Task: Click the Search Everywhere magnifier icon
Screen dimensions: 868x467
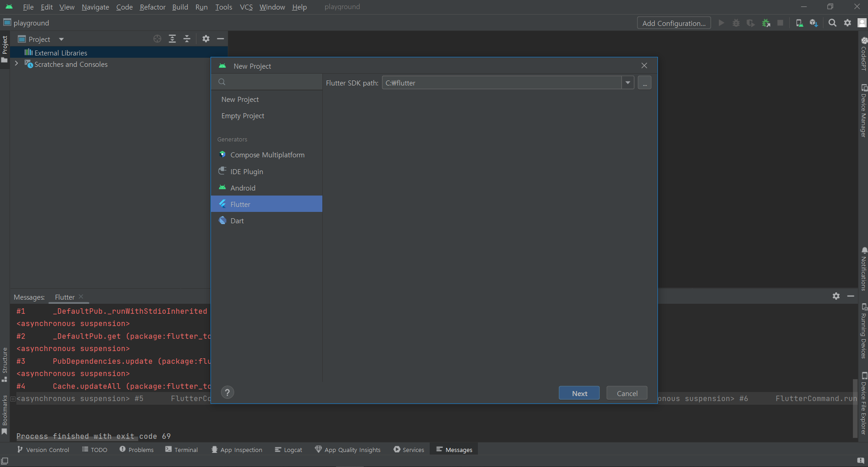Action: pyautogui.click(x=833, y=23)
